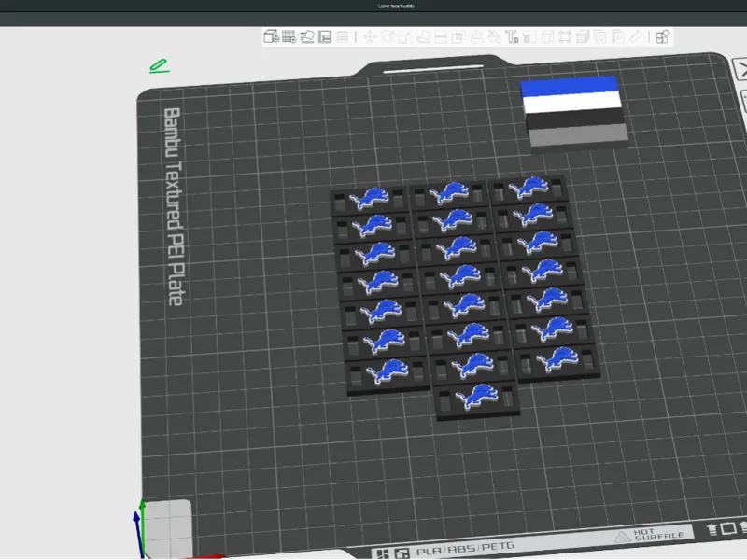The image size is (747, 560).
Task: Open the Variable layer height tool
Action: coord(343,36)
